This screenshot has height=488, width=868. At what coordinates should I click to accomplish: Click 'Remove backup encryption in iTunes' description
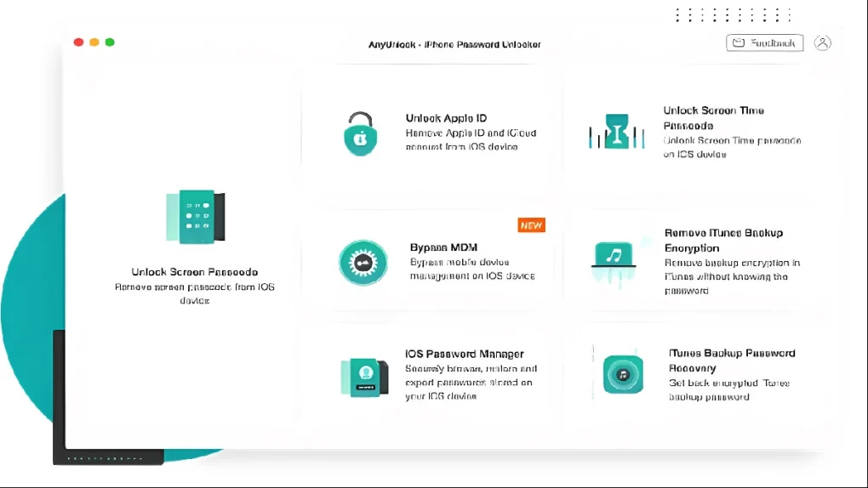732,276
